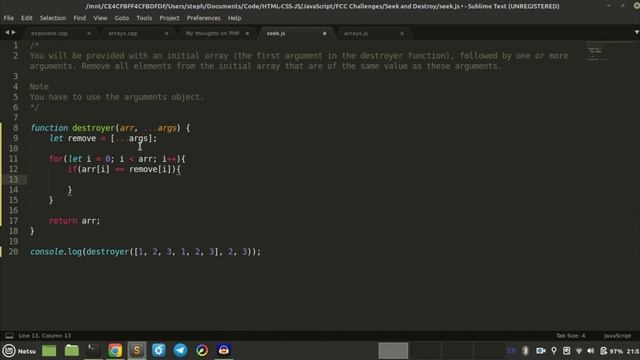Open the Project menu

click(x=169, y=18)
